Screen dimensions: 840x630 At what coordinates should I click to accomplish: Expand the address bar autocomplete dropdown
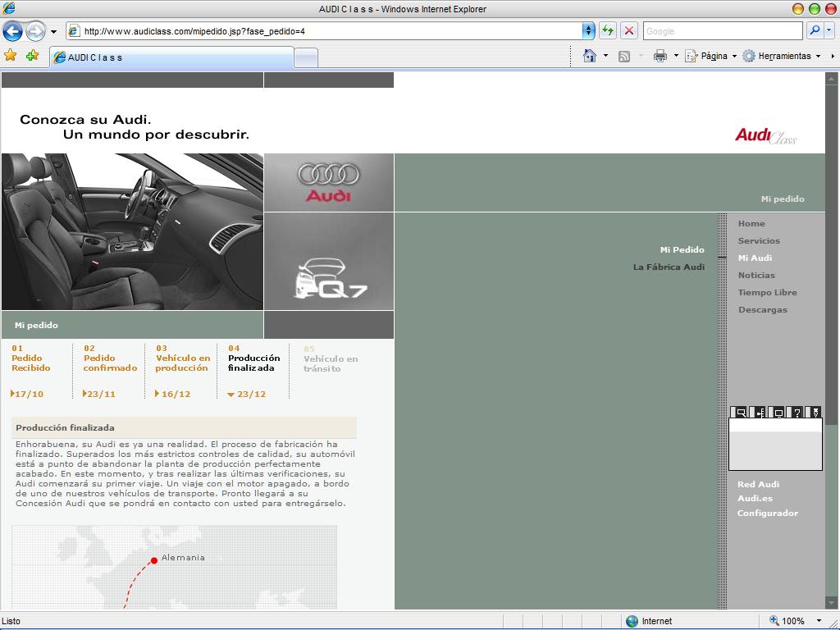point(588,31)
